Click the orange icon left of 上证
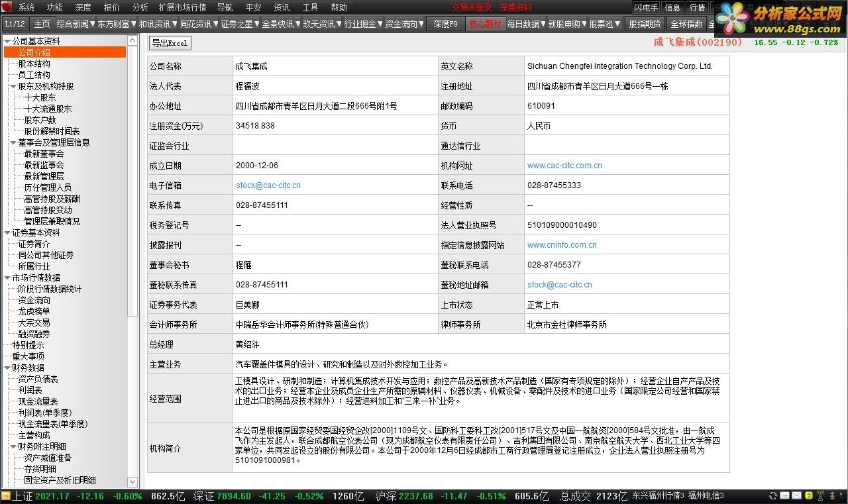This screenshot has width=848, height=504. point(6,496)
